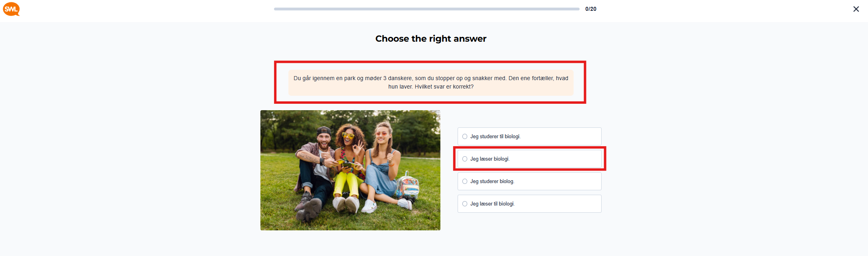The image size is (868, 256).
Task: Click the quiz progress bar
Action: (x=426, y=9)
